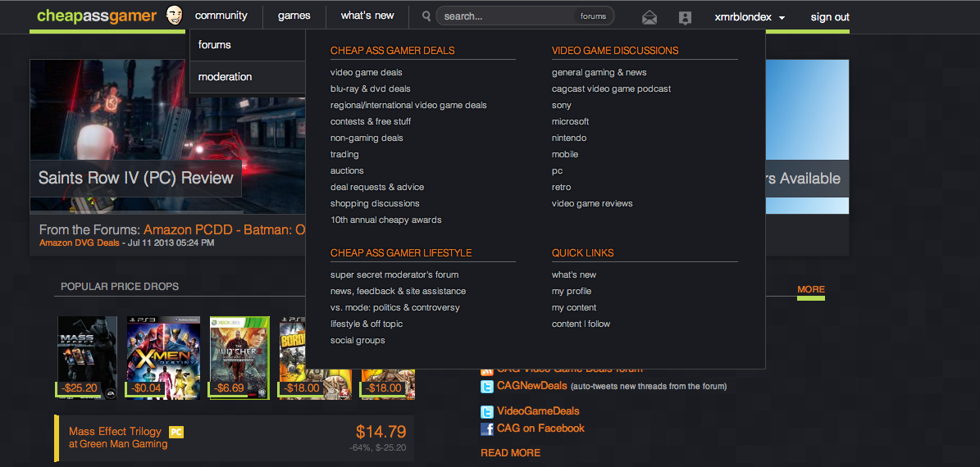Select forums in community submenu
This screenshot has height=467, width=980.
[x=248, y=45]
